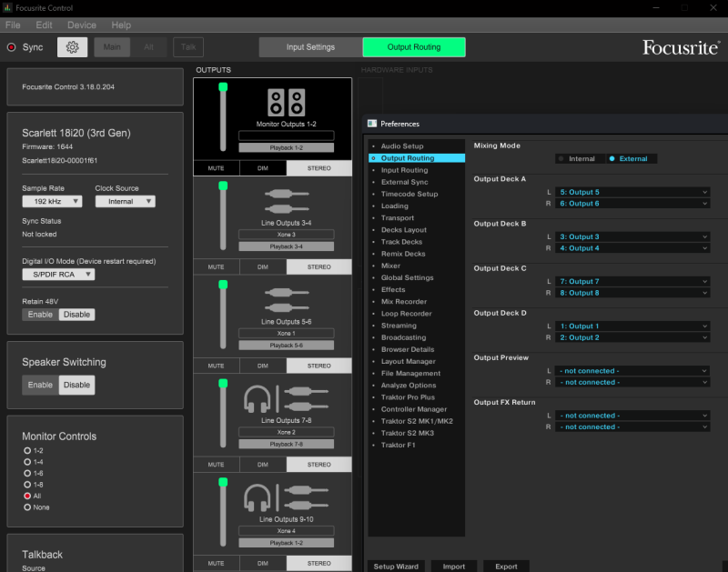This screenshot has width=728, height=572.
Task: Mute Line Outputs 7-8
Action: tap(216, 465)
